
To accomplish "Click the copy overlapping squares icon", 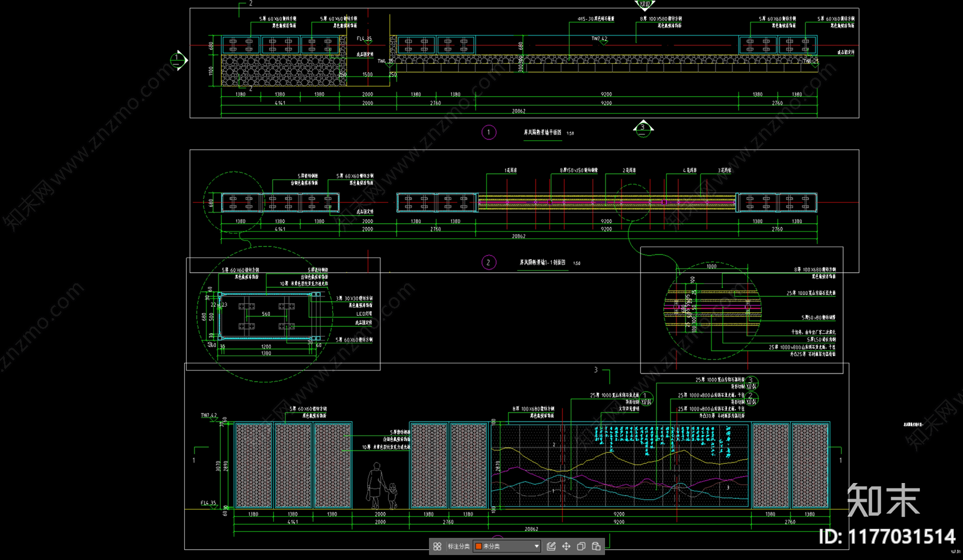I will click(x=581, y=546).
